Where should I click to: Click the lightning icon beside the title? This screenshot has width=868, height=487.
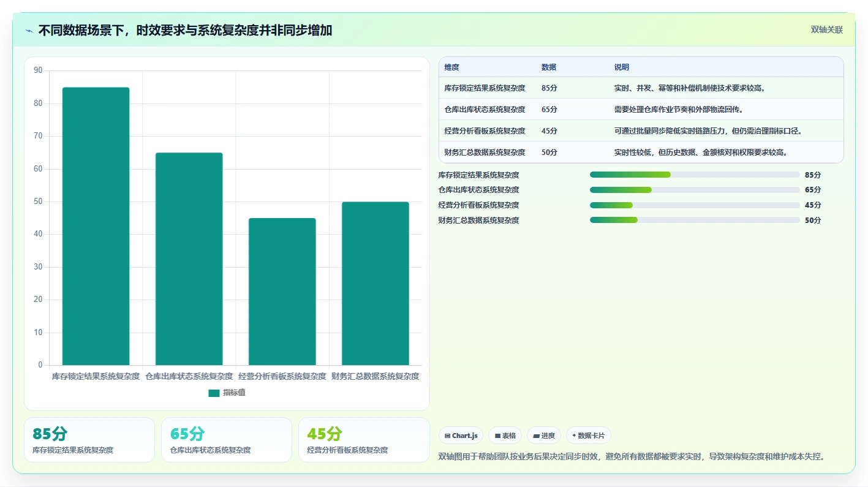tap(29, 31)
